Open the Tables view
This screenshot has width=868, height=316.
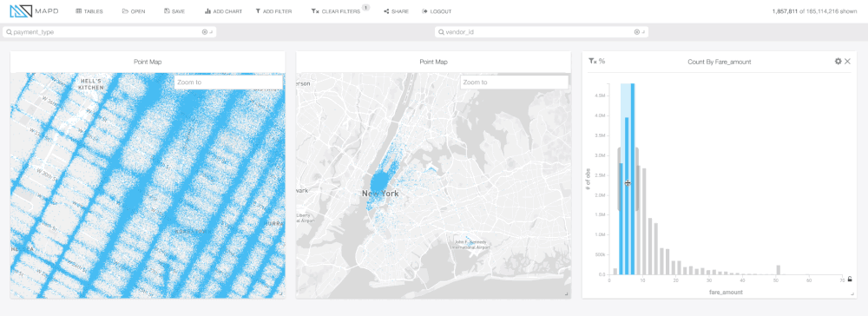(89, 11)
